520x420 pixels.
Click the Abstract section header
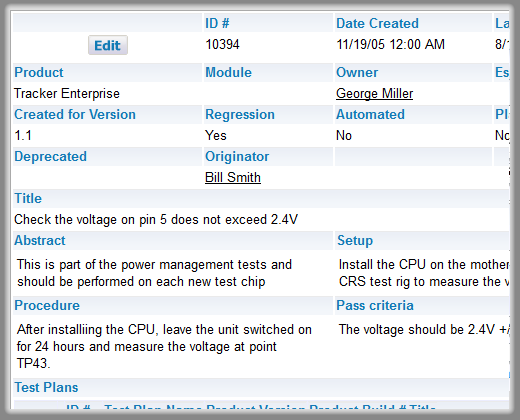(40, 240)
